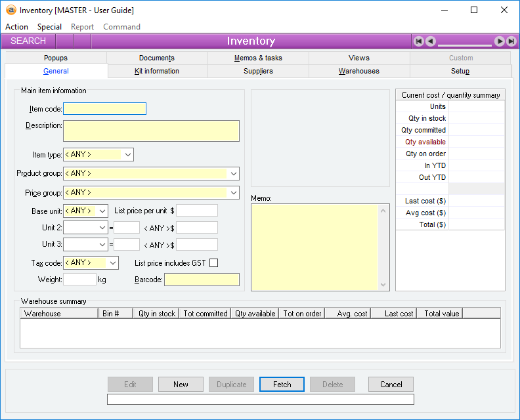Open the Memos & tasks tab
Image resolution: width=520 pixels, height=420 pixels.
[x=258, y=58]
